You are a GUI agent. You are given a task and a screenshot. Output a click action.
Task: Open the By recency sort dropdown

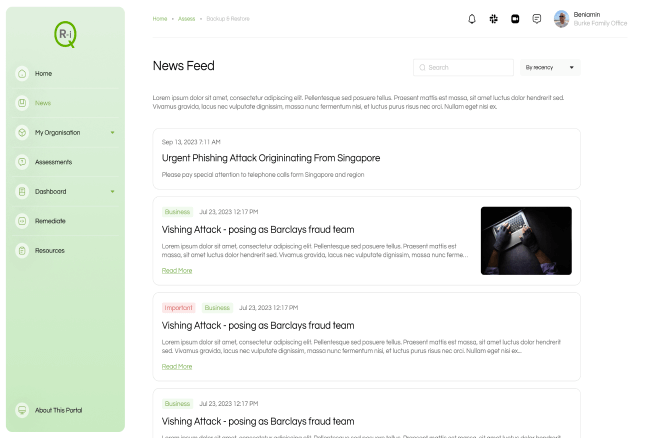(x=550, y=68)
